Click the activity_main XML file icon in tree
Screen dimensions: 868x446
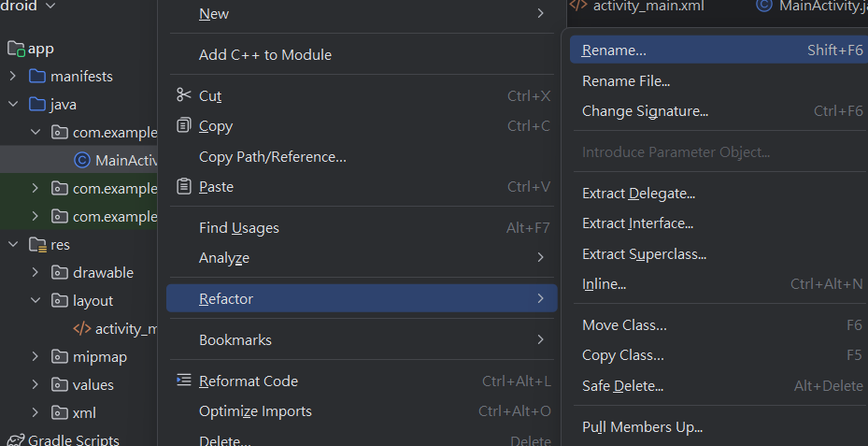click(x=82, y=328)
